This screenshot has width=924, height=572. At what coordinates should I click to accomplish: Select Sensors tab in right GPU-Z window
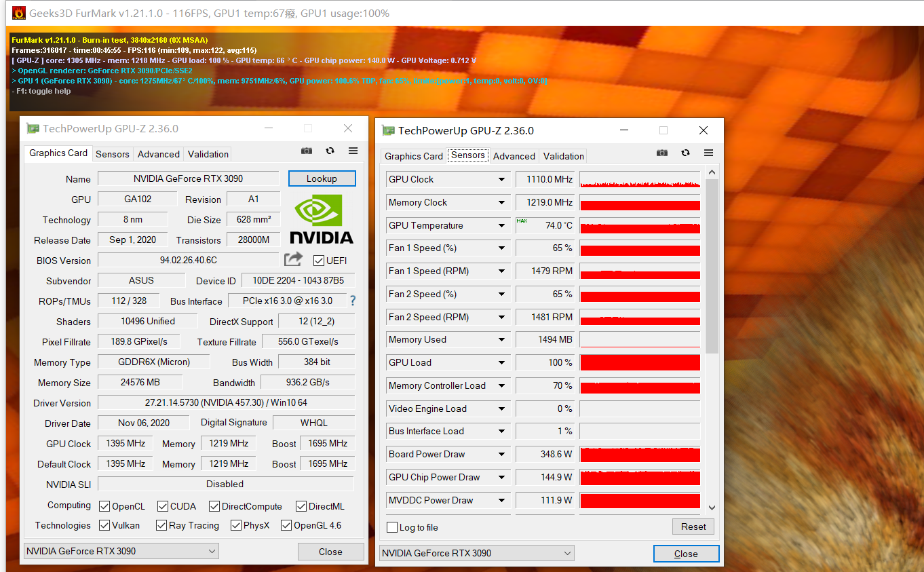coord(468,155)
